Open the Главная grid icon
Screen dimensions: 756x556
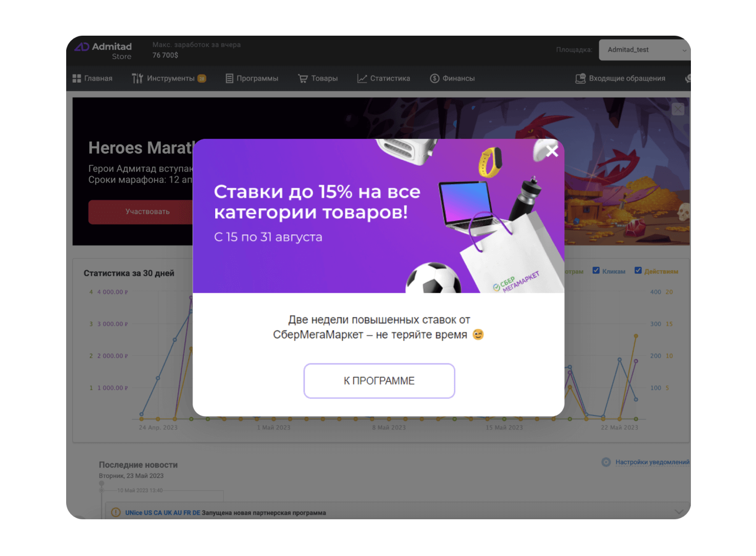77,78
